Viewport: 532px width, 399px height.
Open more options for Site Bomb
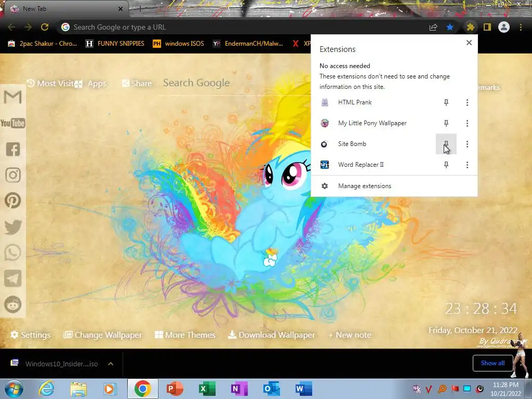click(467, 144)
